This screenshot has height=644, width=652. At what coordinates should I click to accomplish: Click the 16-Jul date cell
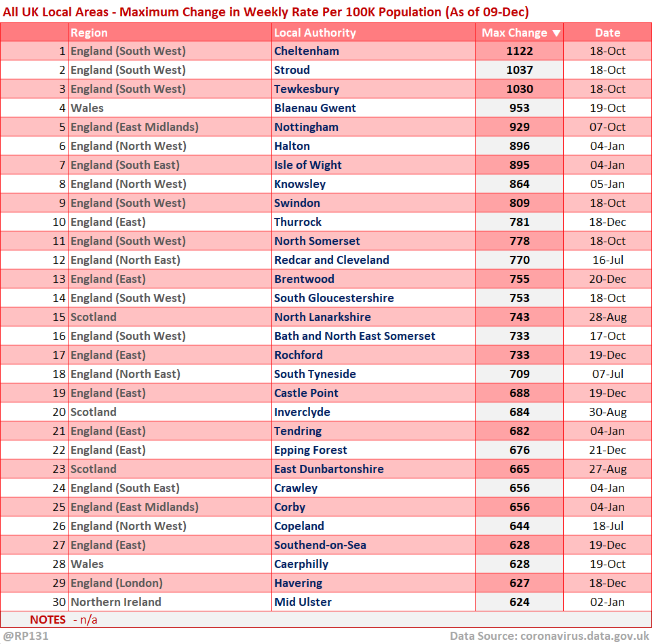607,260
